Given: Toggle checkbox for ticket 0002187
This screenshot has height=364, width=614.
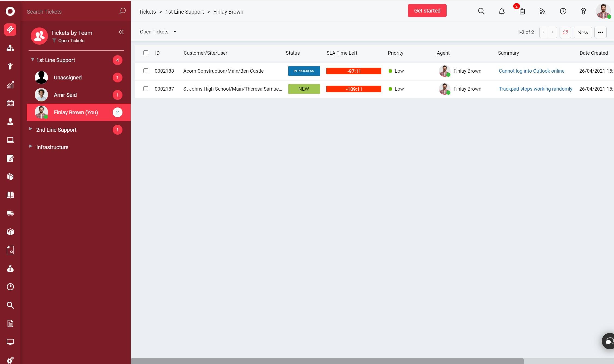Looking at the screenshot, I should point(146,88).
